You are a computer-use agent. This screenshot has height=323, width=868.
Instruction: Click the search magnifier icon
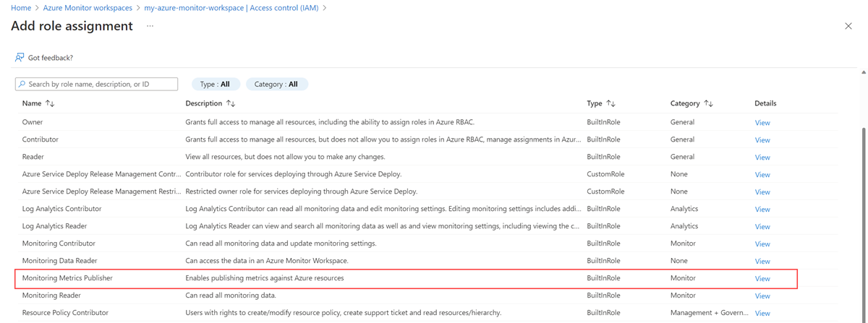pos(22,85)
